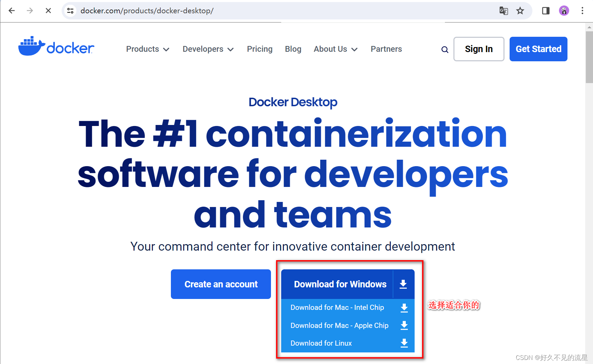Click 'Your command center' tagline text
This screenshot has height=364, width=593.
[x=293, y=247]
